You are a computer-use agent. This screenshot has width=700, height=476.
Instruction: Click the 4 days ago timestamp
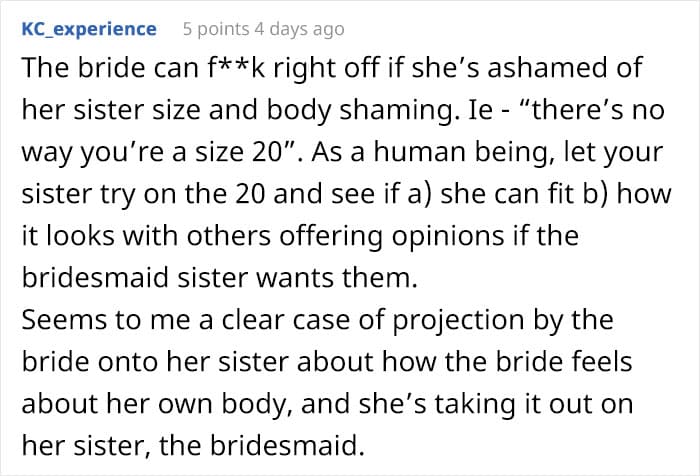point(299,29)
